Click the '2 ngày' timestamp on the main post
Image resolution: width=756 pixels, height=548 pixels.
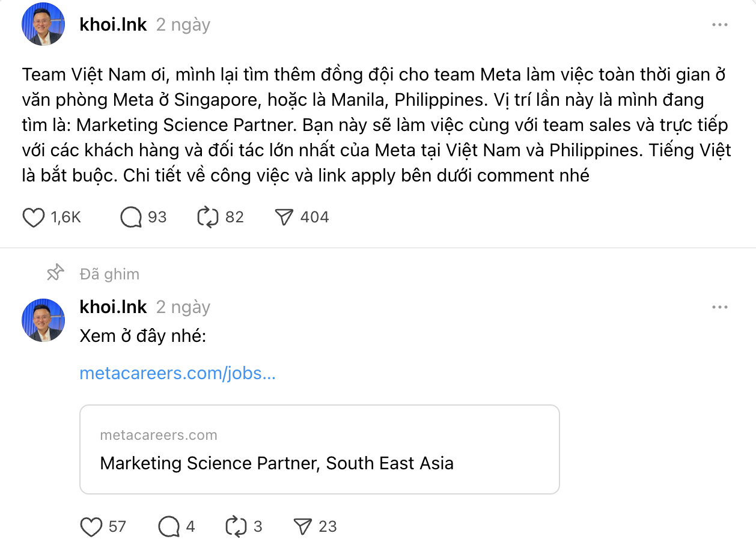[183, 25]
